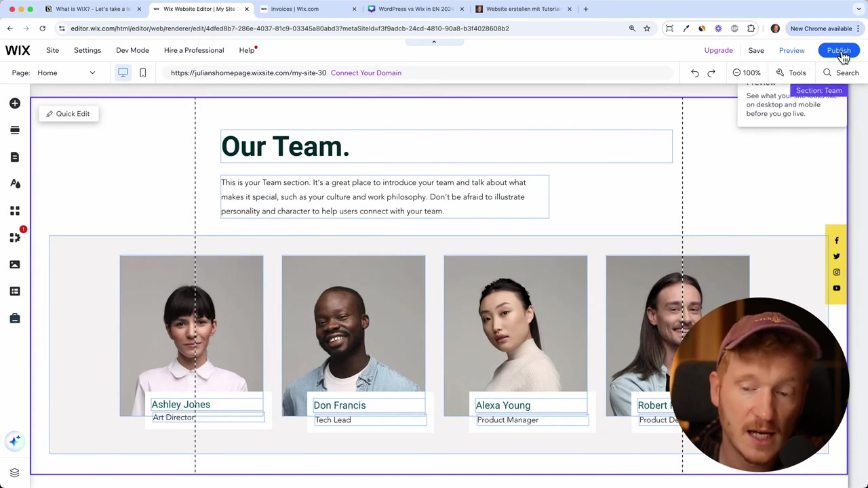The width and height of the screenshot is (868, 488).
Task: Collapse the top bar with the chevron
Action: coord(434,42)
